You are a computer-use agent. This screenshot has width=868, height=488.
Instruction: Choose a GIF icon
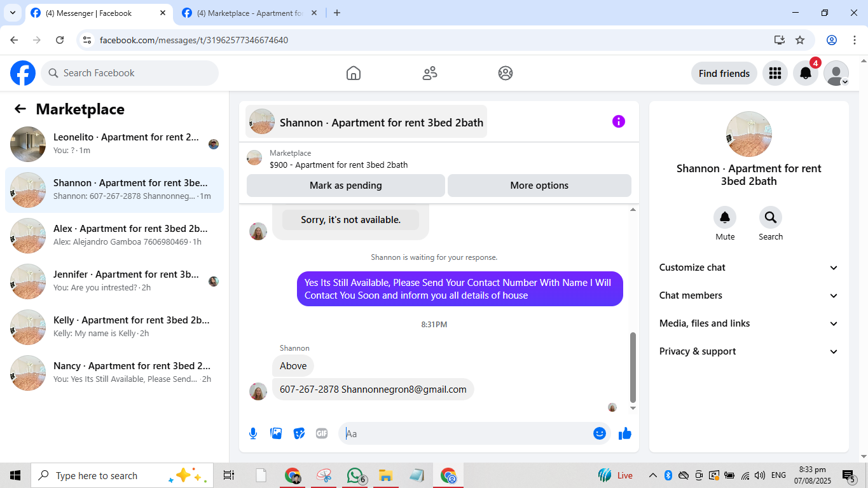coord(322,433)
